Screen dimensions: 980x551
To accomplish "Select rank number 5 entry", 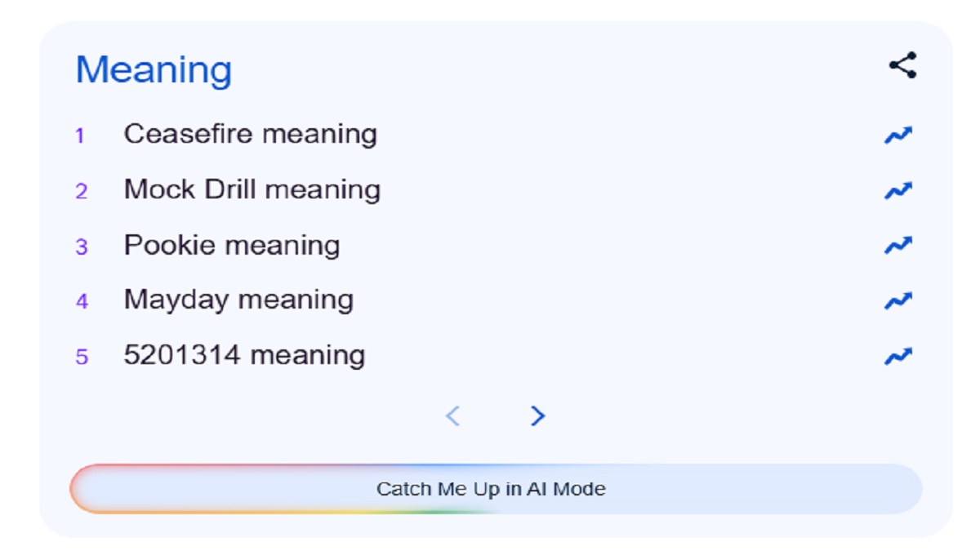I will tap(81, 357).
